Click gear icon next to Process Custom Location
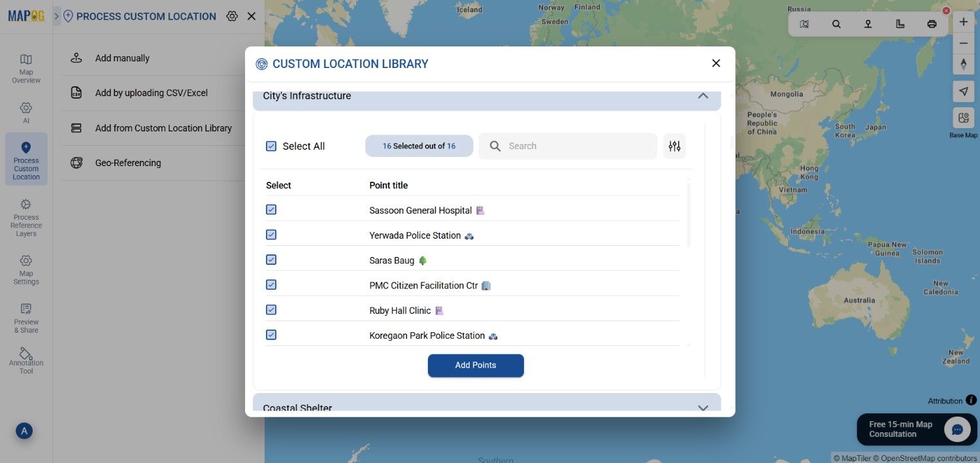This screenshot has height=463, width=980. pyautogui.click(x=232, y=16)
